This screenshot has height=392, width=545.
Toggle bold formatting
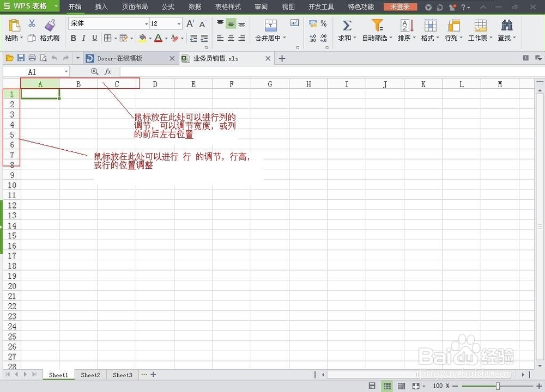pos(74,38)
